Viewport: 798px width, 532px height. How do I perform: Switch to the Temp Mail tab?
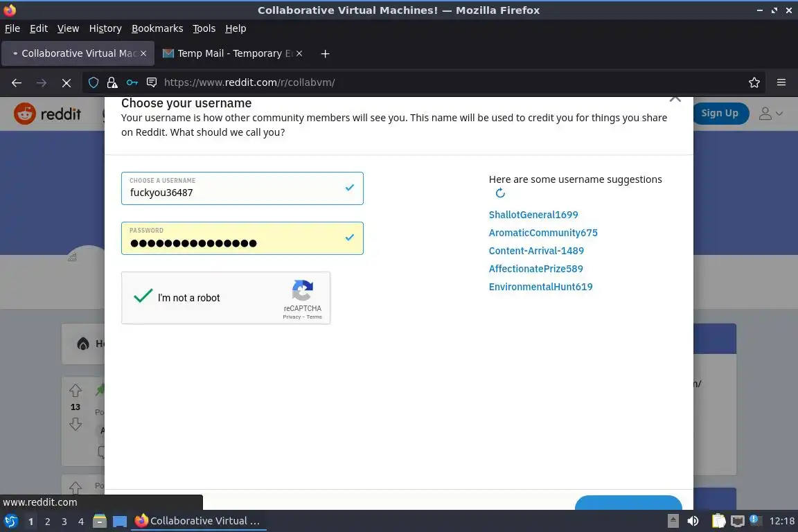coord(233,53)
